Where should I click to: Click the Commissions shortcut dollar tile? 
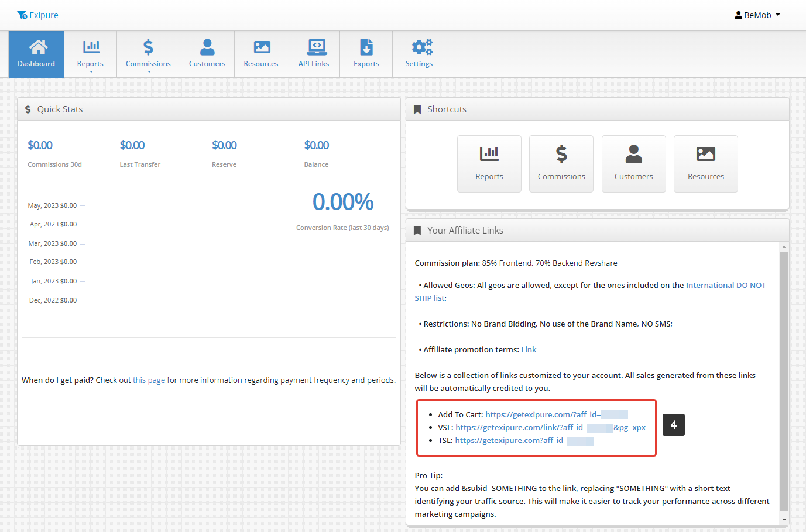click(x=561, y=163)
